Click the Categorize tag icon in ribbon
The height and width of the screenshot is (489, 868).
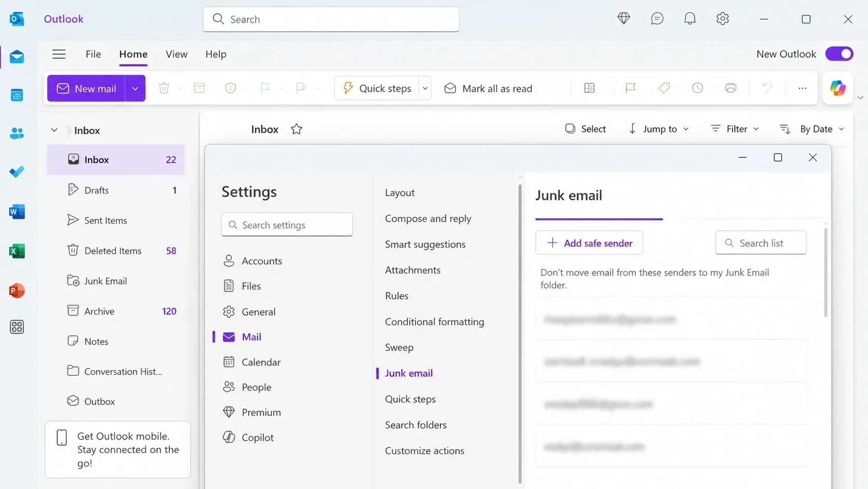click(x=663, y=88)
